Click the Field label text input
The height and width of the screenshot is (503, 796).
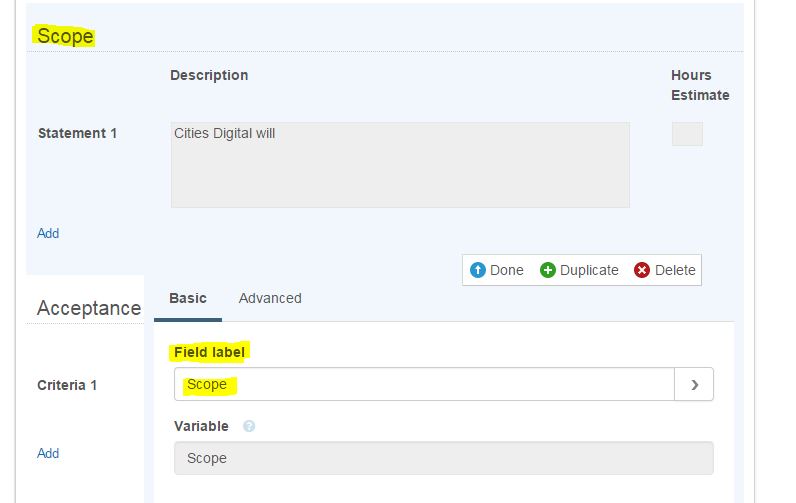(424, 384)
